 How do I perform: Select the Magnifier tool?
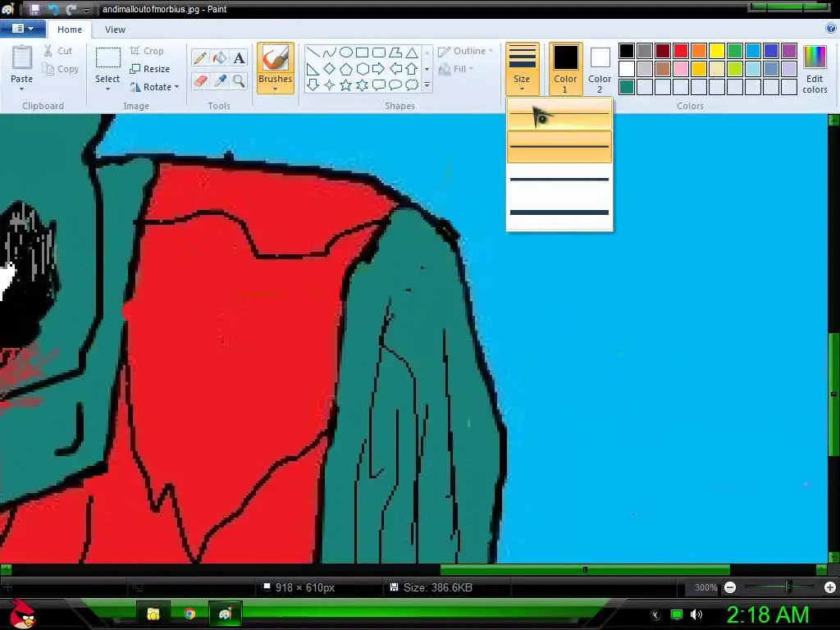point(239,81)
